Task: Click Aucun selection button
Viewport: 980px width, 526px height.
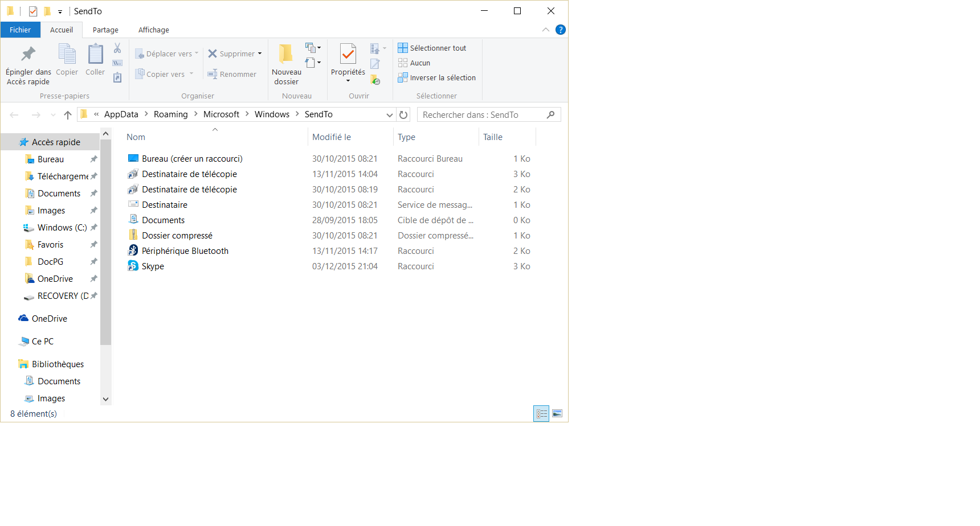Action: click(414, 63)
